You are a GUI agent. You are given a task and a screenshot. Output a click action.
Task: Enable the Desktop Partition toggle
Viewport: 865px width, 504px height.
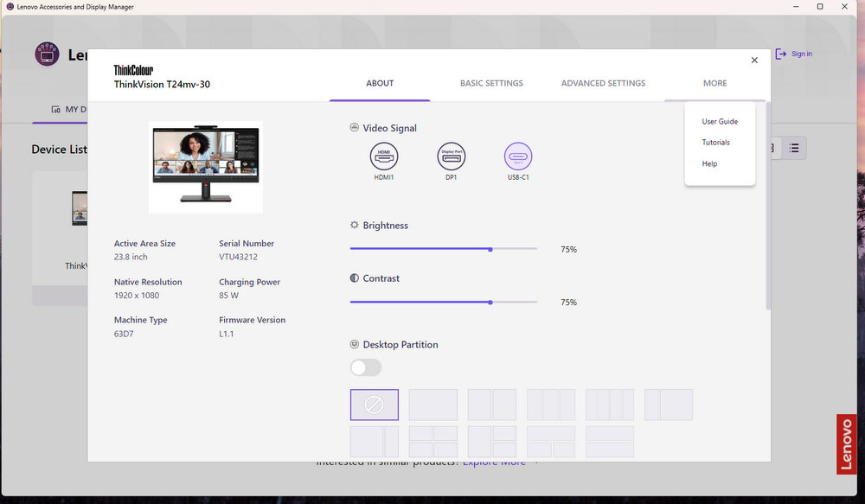365,367
